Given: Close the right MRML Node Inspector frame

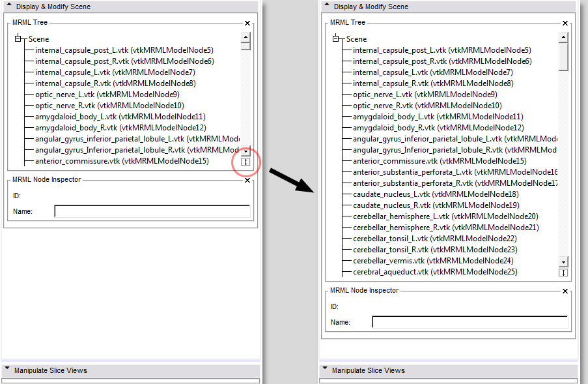Looking at the screenshot, I should [x=565, y=291].
